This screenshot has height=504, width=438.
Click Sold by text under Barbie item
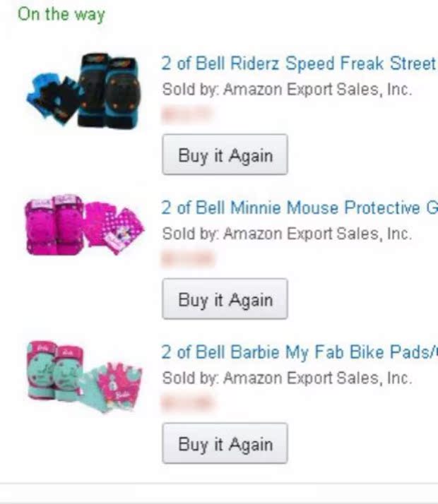click(x=287, y=378)
